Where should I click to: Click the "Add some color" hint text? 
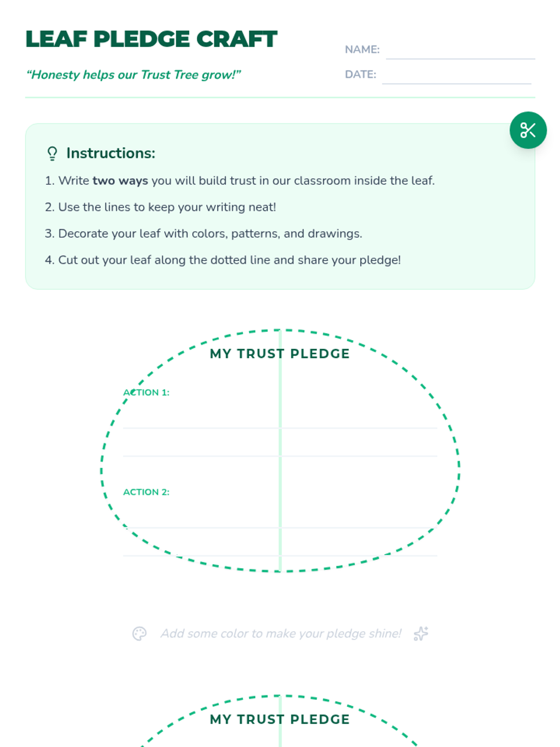pos(280,634)
